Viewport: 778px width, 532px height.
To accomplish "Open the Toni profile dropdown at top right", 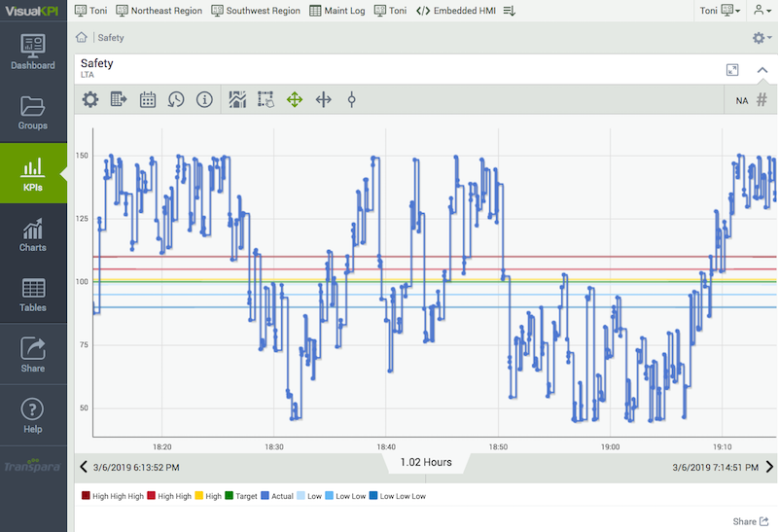I will tap(720, 10).
